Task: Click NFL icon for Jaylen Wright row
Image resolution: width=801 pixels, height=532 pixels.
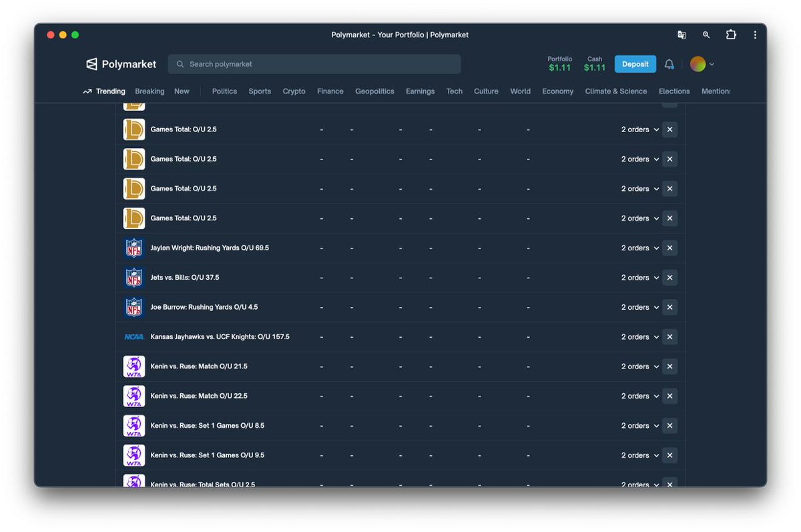Action: tap(134, 248)
